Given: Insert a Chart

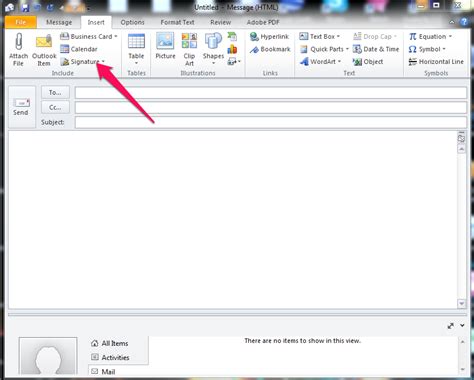Looking at the screenshot, I should click(x=232, y=49).
